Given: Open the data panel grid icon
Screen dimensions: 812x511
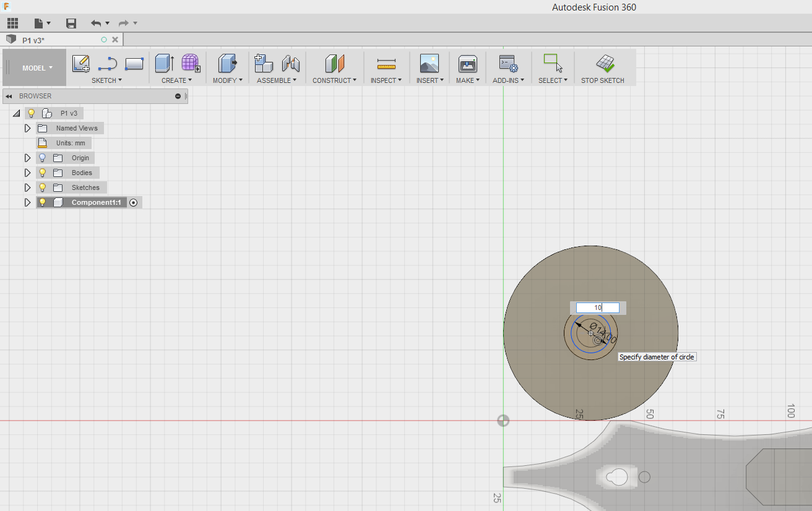Looking at the screenshot, I should pos(12,24).
